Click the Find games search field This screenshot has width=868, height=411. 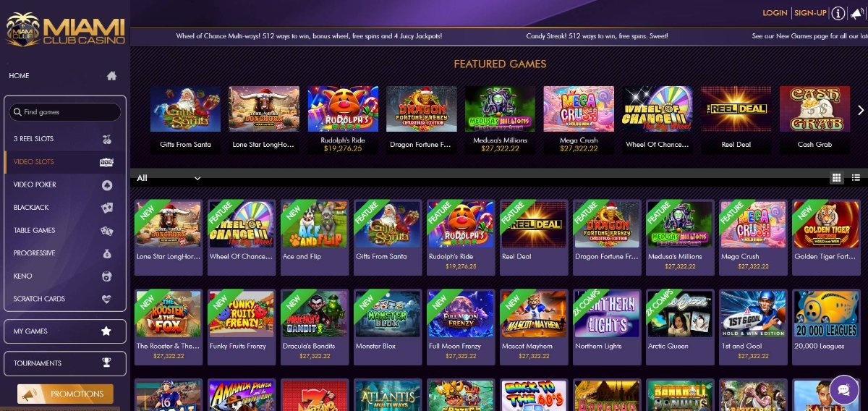(x=65, y=112)
